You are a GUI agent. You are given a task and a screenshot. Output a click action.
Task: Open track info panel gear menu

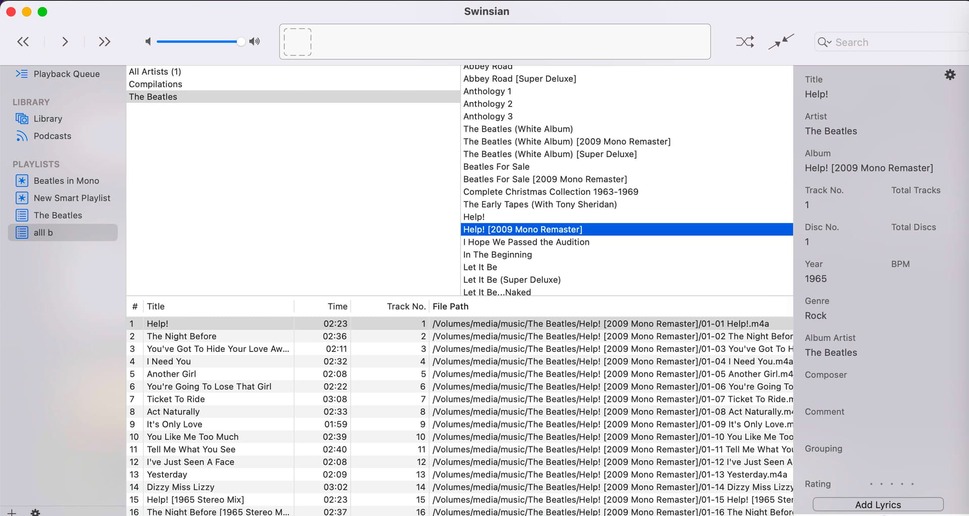tap(950, 75)
